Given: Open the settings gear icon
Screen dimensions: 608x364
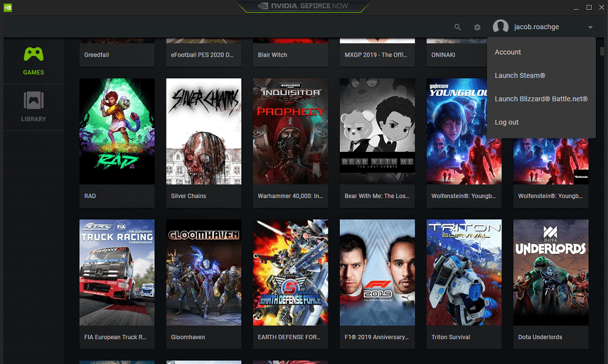Looking at the screenshot, I should (x=477, y=27).
